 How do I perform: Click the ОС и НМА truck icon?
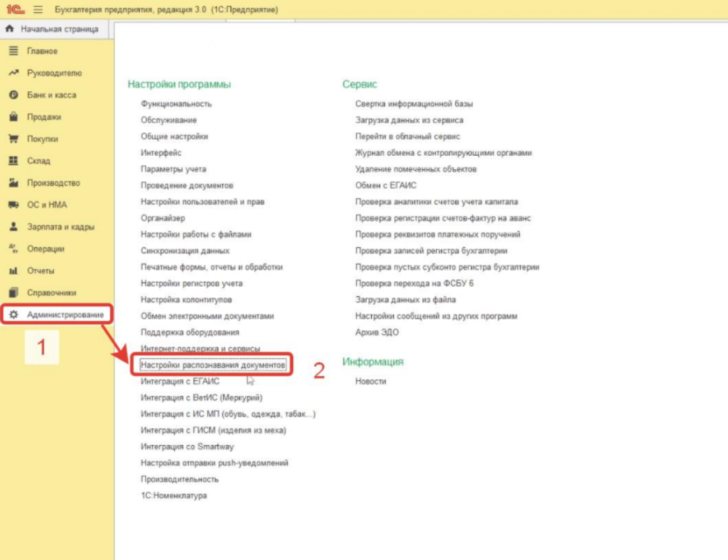13,204
